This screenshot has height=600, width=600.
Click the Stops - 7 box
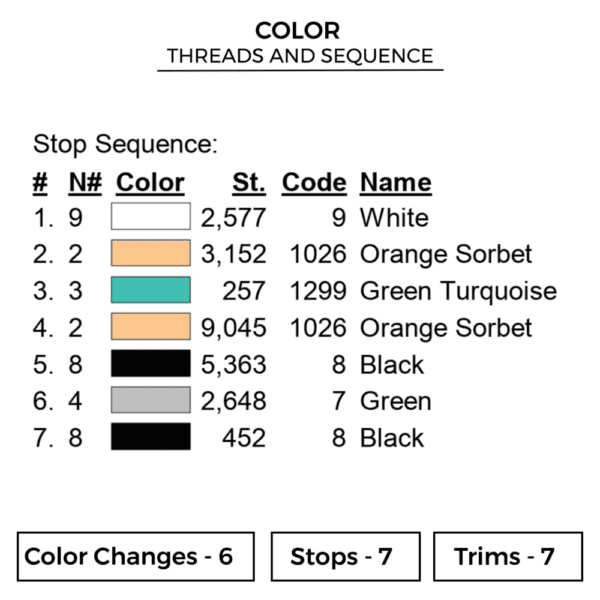click(x=342, y=557)
